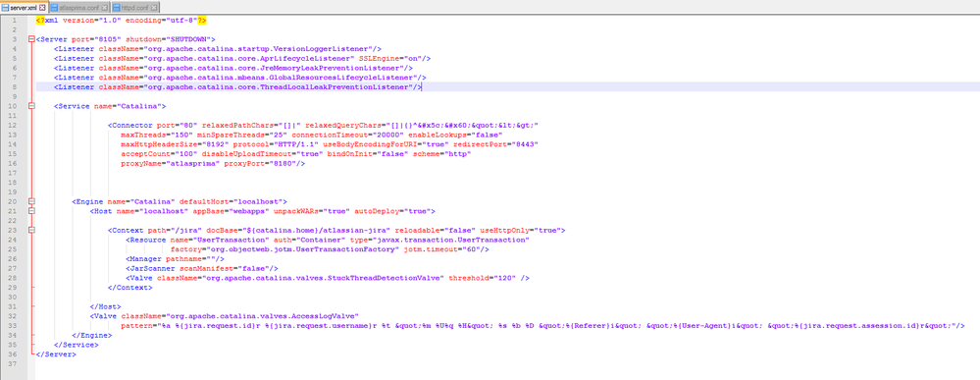Image resolution: width=980 pixels, height=380 pixels.
Task: Click the ThreadLocalLeakPreventionListener class name
Action: (x=279, y=87)
